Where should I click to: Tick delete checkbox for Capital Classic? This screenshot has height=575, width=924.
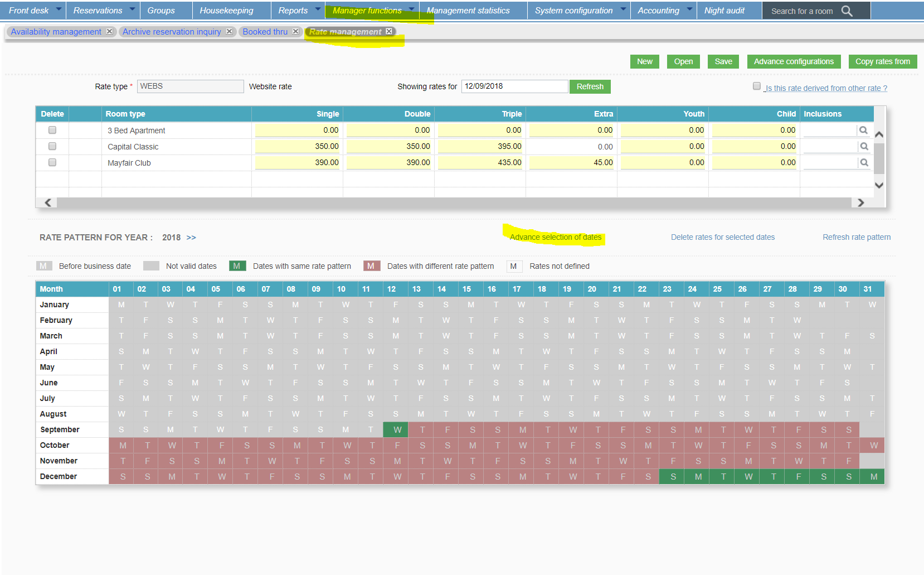coord(52,146)
